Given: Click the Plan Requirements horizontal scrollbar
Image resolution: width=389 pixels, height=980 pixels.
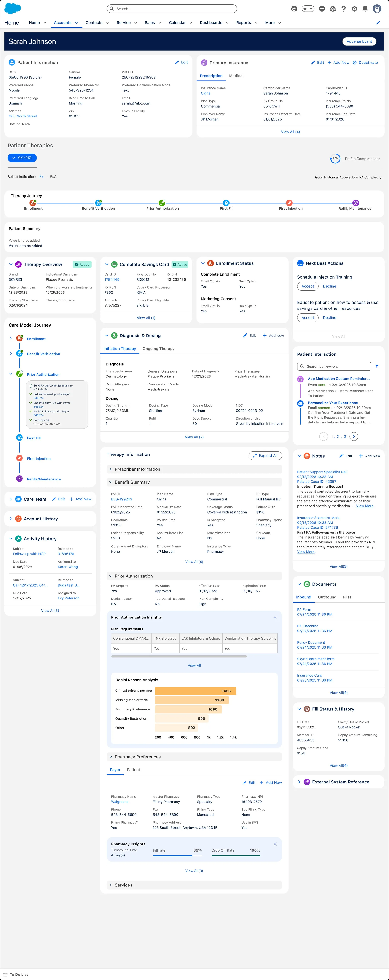Looking at the screenshot, I should pyautogui.click(x=179, y=656).
